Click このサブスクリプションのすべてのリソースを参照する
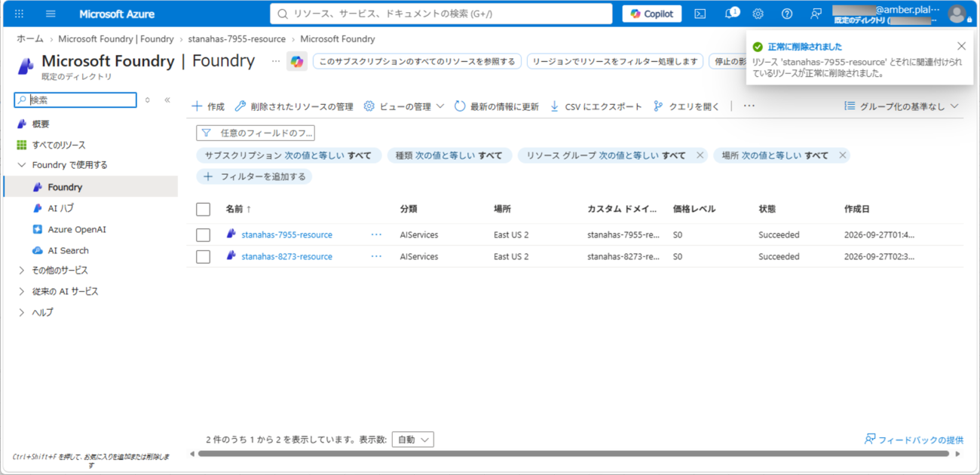The image size is (980, 475). tap(417, 62)
